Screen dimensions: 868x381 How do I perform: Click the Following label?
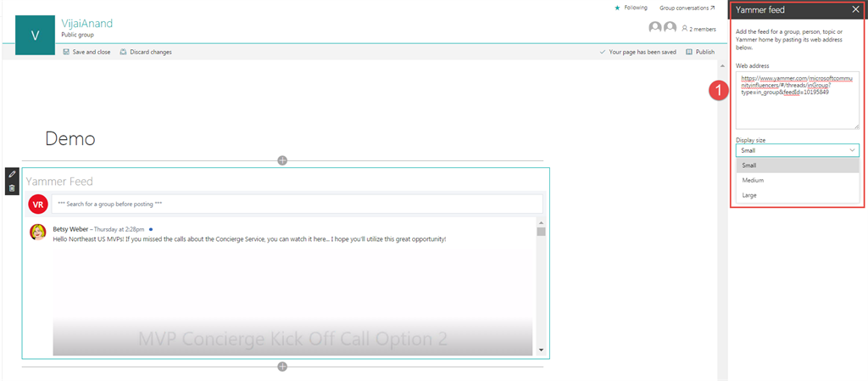tap(636, 8)
